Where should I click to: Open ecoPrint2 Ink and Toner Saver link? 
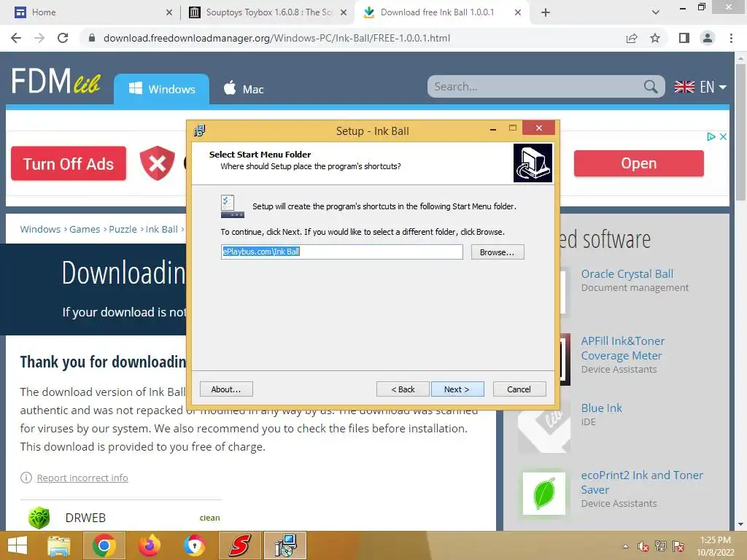coord(642,482)
